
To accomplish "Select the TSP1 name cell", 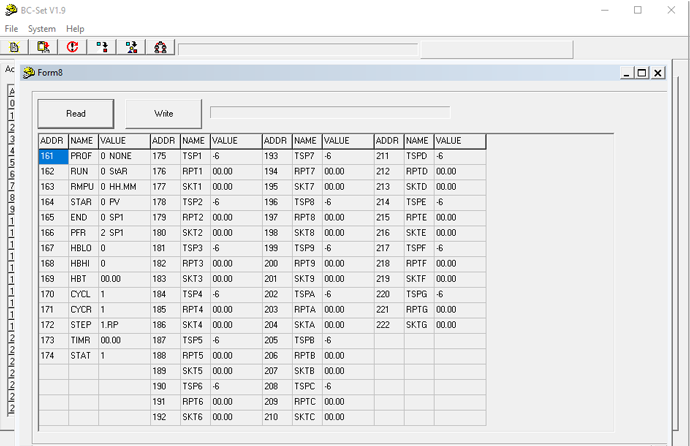I will coord(195,156).
